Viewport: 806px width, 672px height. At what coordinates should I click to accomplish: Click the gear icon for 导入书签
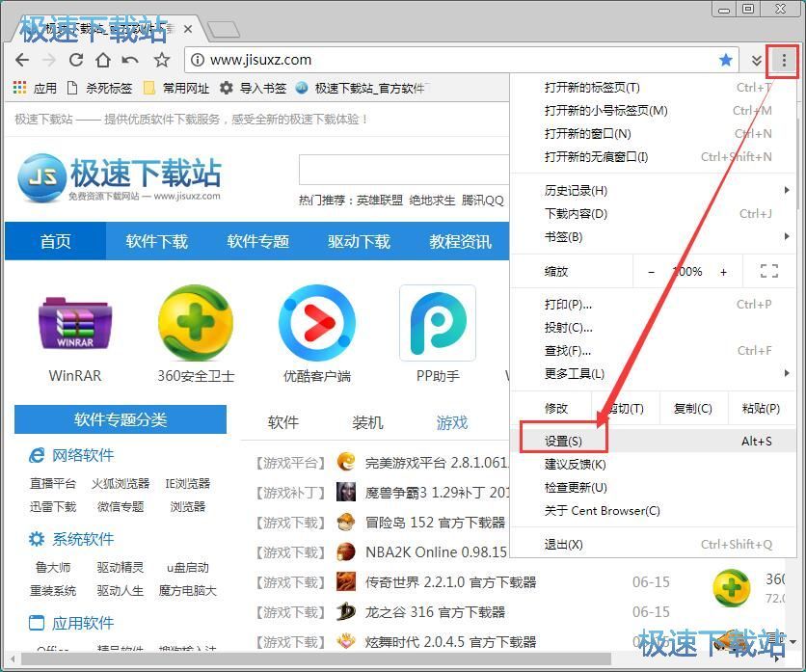pos(226,88)
